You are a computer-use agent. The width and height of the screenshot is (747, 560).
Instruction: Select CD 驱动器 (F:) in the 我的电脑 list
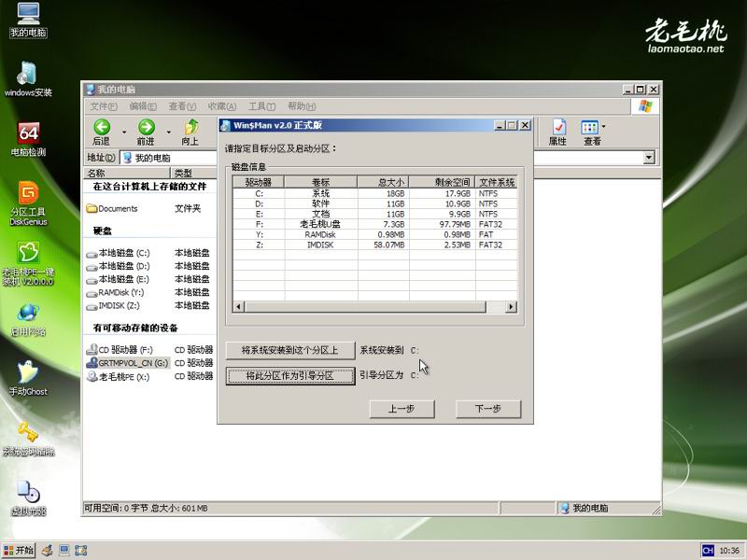click(x=120, y=349)
